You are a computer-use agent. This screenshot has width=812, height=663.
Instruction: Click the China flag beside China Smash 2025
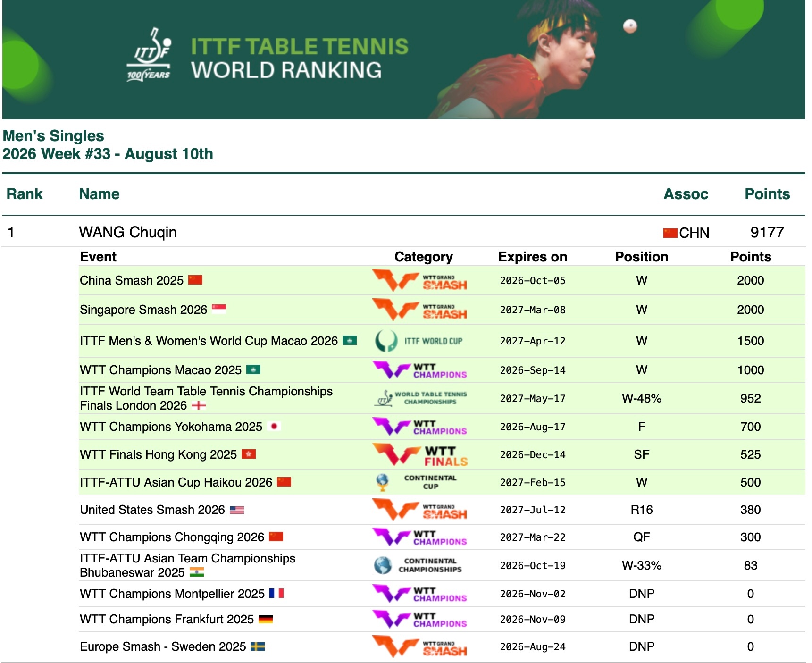[x=195, y=280]
